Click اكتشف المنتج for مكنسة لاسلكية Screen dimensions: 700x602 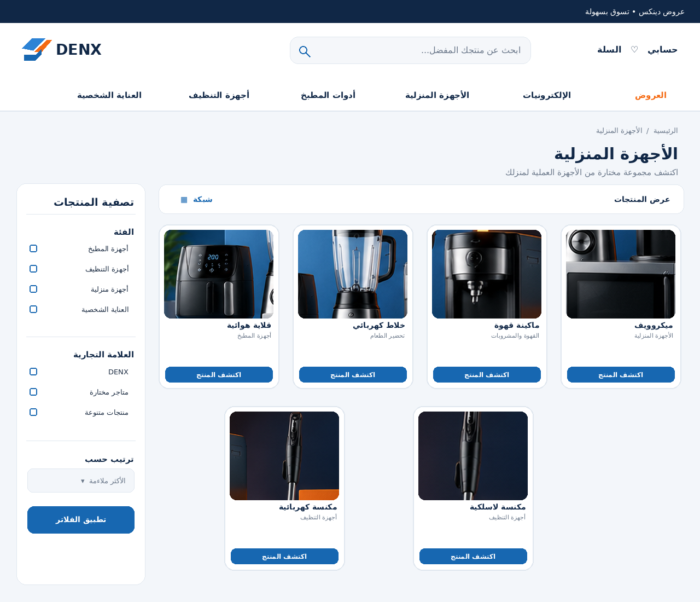(473, 557)
